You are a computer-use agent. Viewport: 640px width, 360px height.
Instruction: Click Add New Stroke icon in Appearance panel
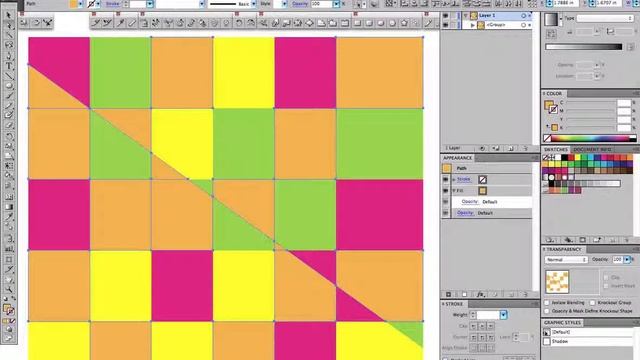point(449,294)
